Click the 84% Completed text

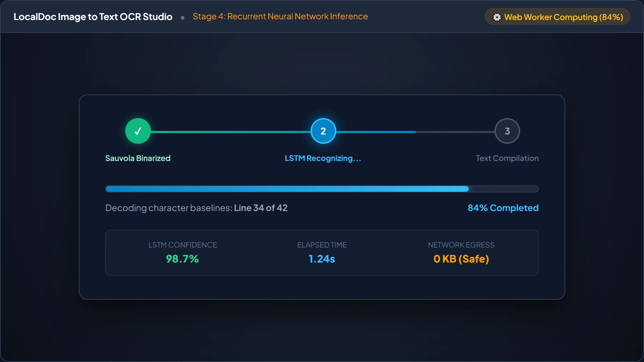pos(503,208)
